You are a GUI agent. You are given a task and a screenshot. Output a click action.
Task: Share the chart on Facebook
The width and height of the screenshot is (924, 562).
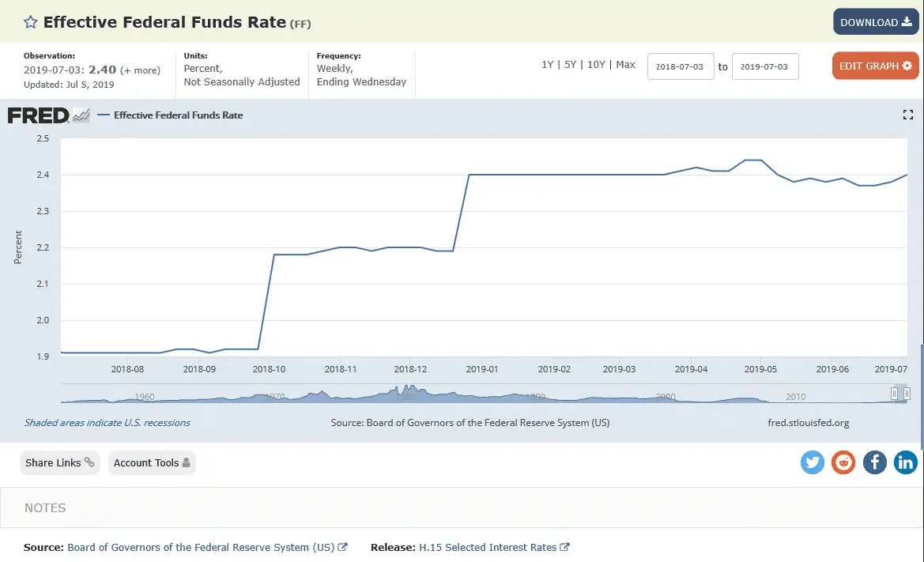[874, 462]
